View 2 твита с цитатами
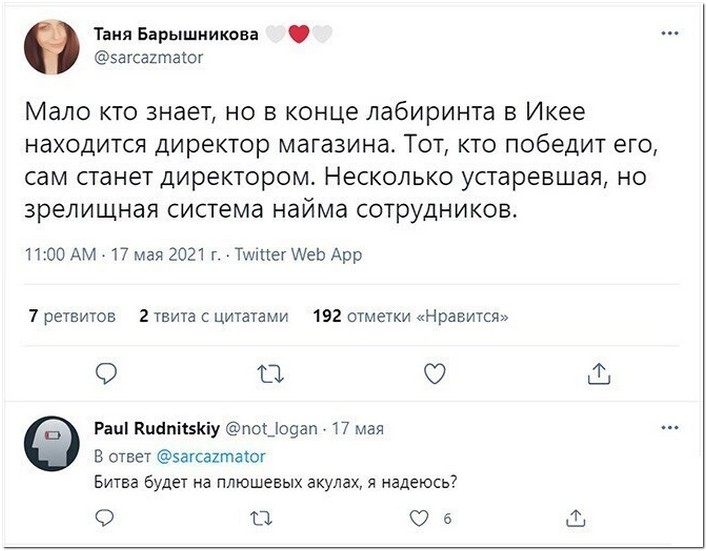The image size is (707, 551). [214, 316]
